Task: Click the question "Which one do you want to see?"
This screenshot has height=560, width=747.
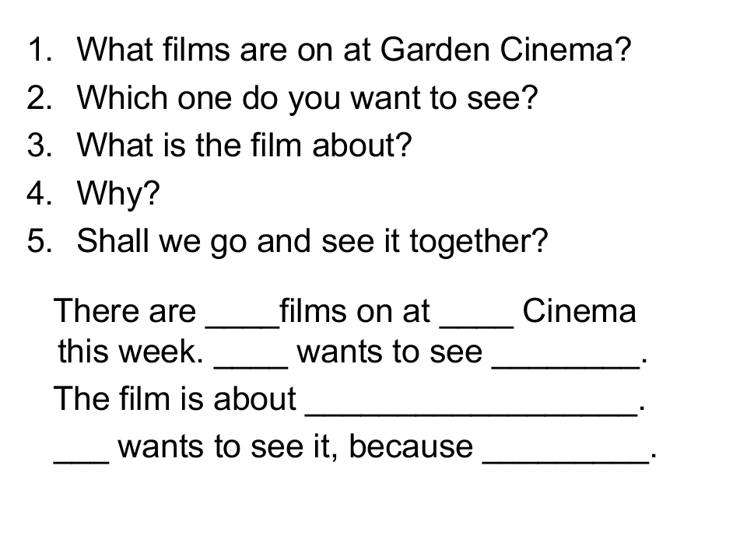Action: [307, 99]
